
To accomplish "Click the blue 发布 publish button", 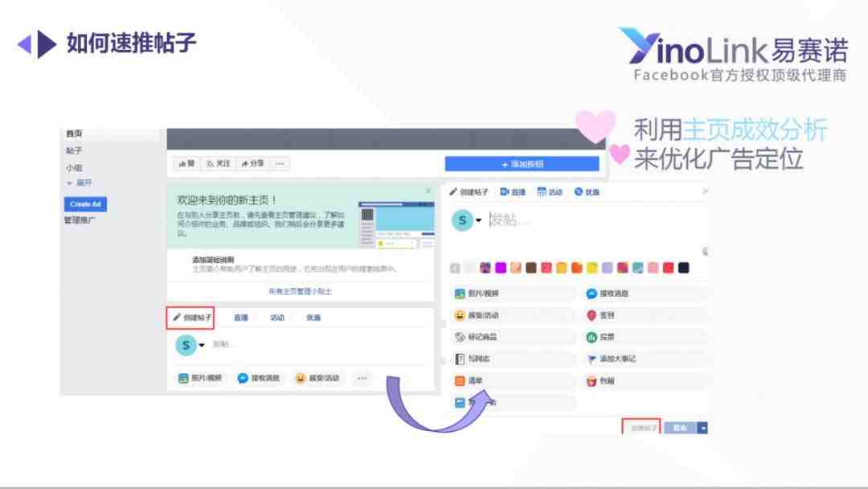I will coord(681,428).
